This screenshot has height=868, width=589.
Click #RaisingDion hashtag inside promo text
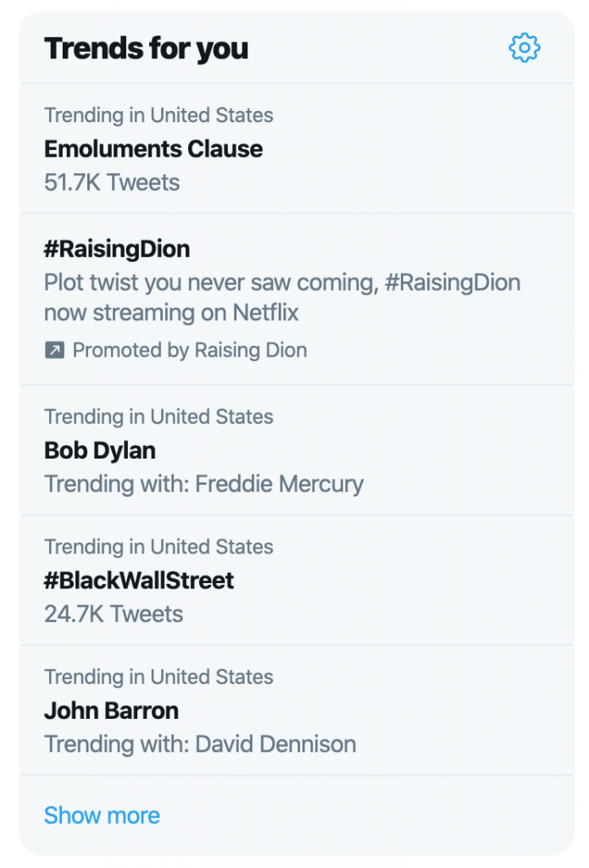click(453, 282)
